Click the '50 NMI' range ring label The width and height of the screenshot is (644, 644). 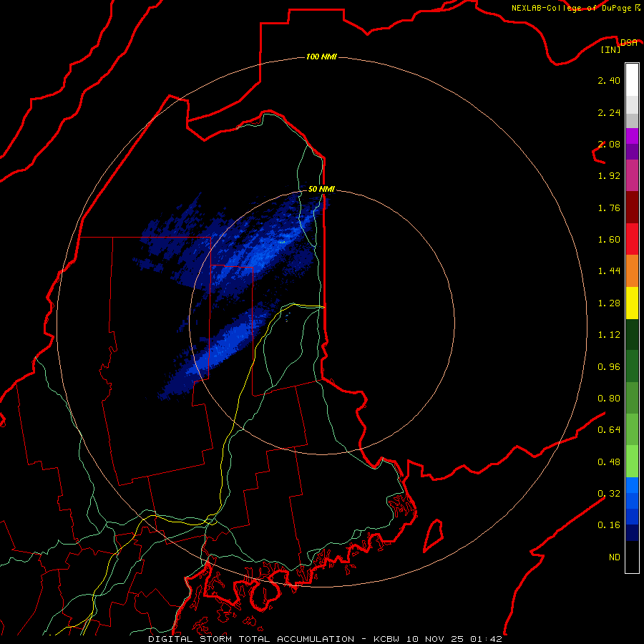[x=321, y=189]
